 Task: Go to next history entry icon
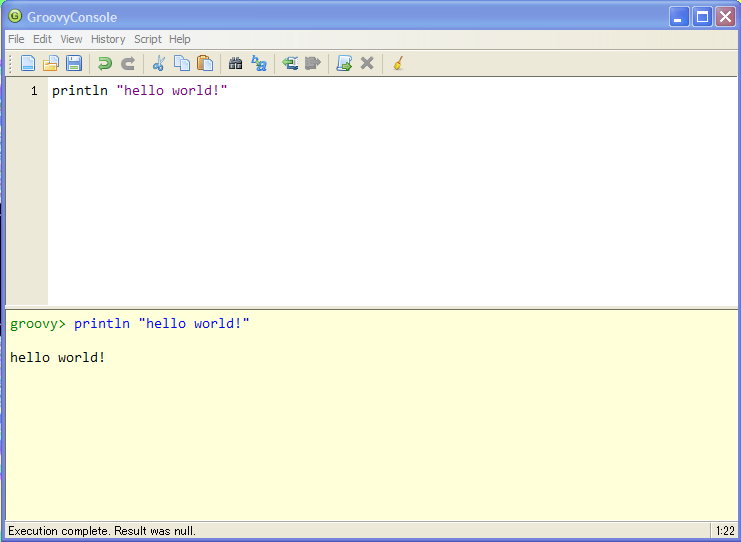(x=313, y=63)
